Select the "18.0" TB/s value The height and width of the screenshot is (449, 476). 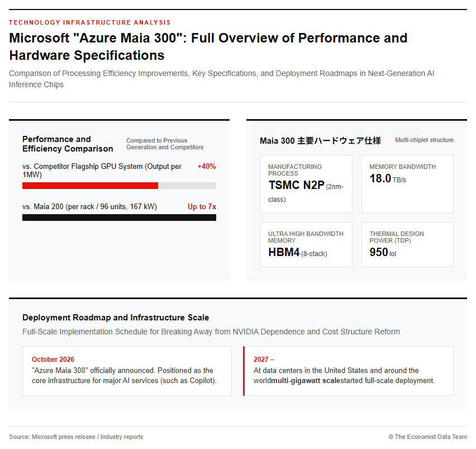380,178
